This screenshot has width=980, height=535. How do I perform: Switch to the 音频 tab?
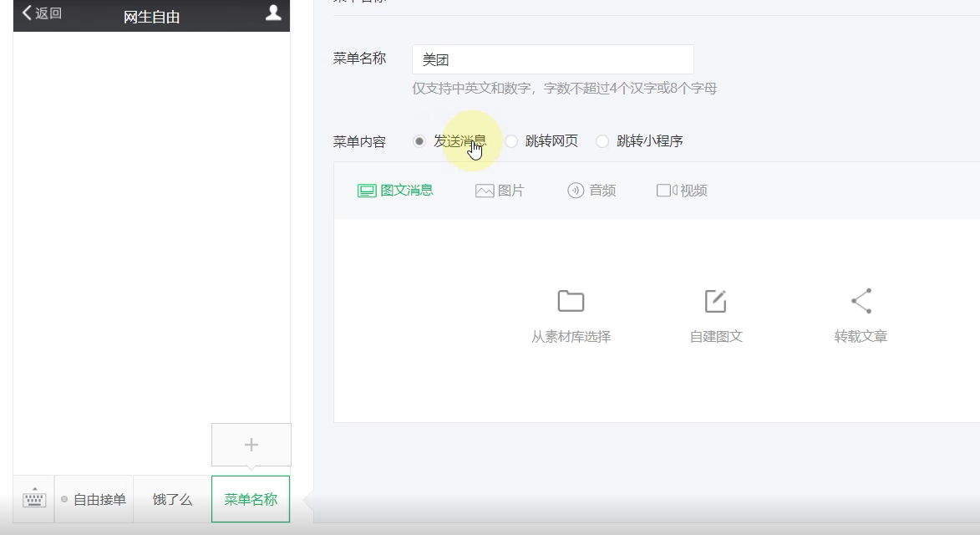point(592,191)
